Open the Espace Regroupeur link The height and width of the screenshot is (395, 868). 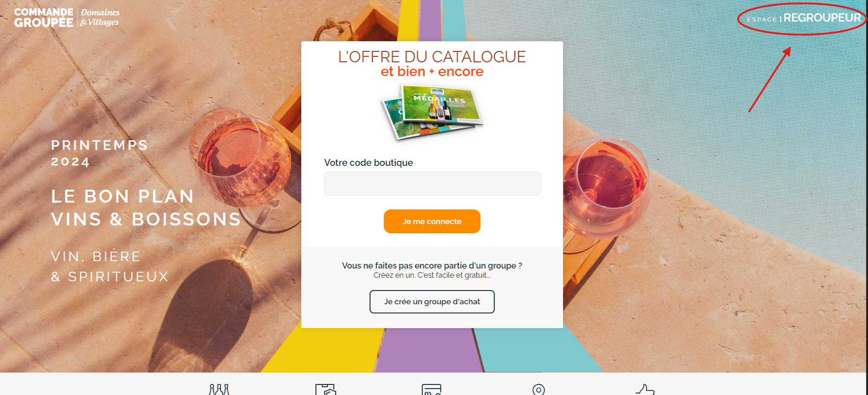click(x=804, y=18)
